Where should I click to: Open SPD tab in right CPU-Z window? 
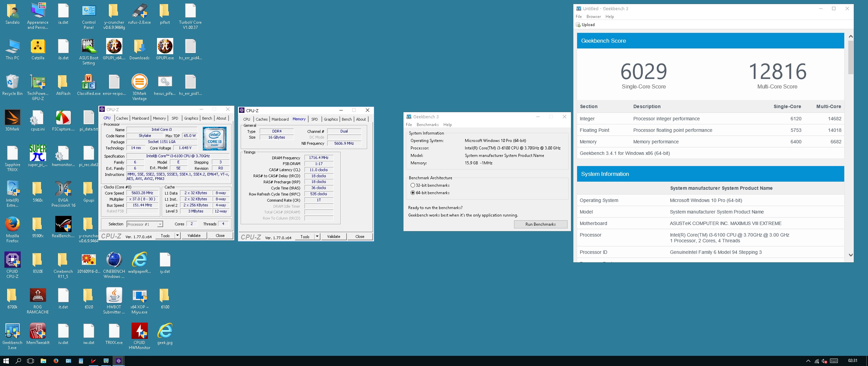point(315,119)
